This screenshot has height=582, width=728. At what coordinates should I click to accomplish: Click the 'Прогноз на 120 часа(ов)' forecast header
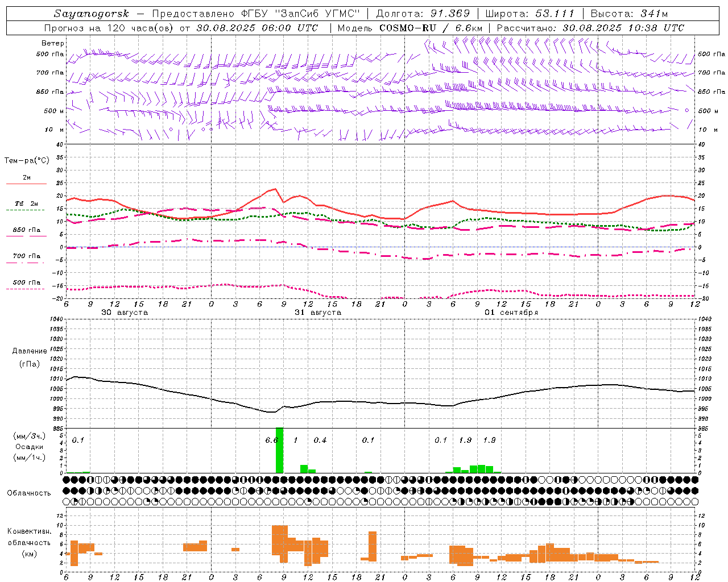[x=110, y=28]
